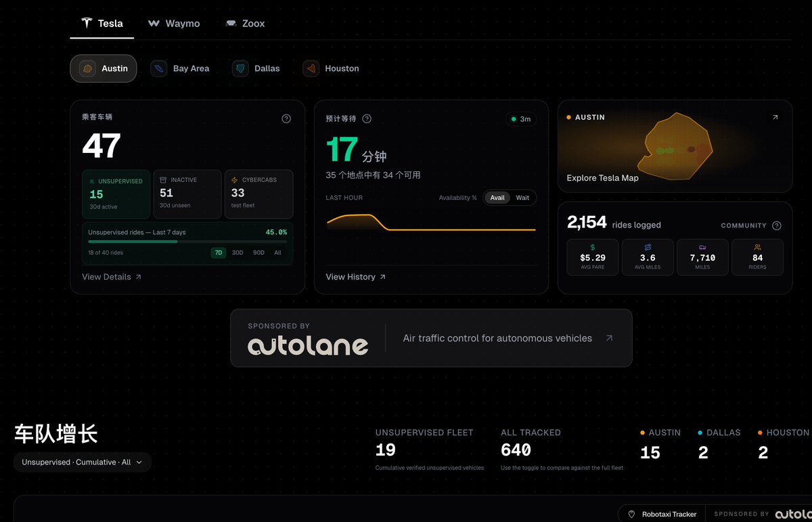Open the View Details link
Image resolution: width=812 pixels, height=522 pixels.
click(x=112, y=277)
